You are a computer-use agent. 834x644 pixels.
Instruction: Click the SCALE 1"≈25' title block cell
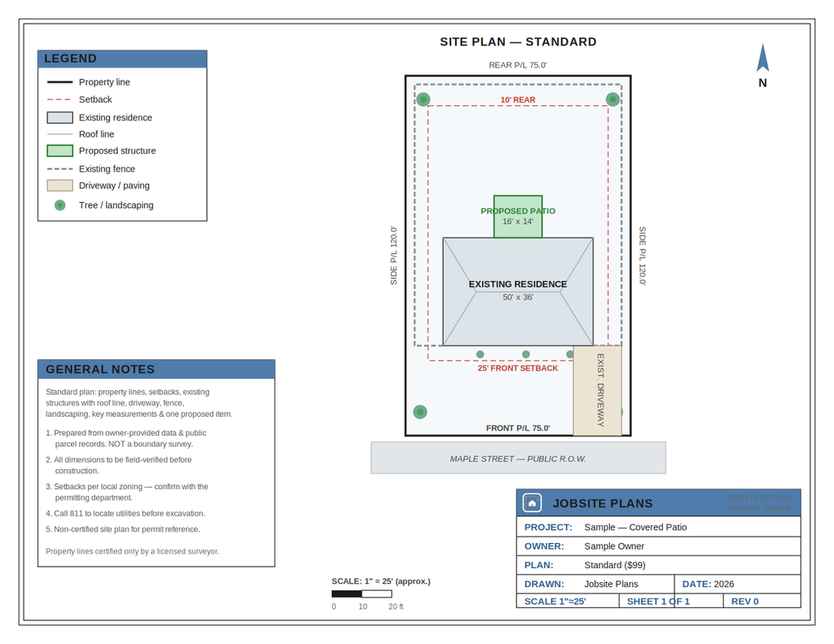(x=568, y=601)
